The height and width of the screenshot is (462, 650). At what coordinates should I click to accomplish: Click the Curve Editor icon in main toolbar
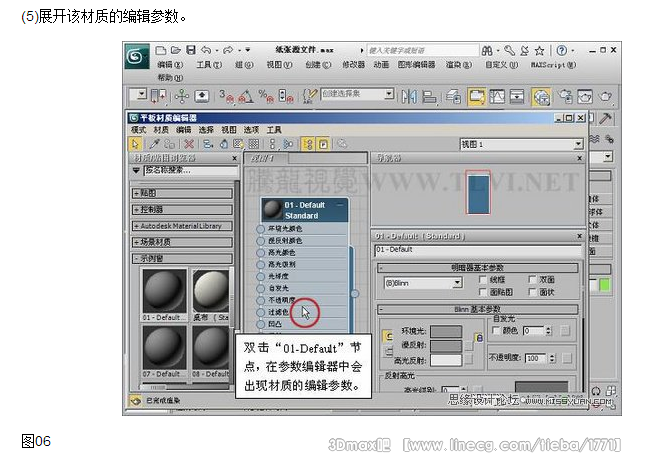(497, 97)
